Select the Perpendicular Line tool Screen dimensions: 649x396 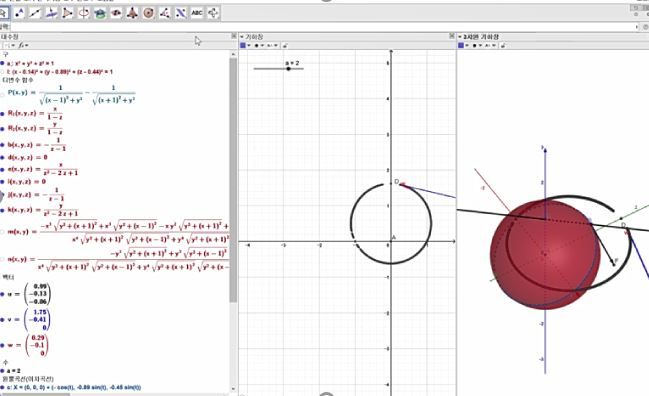click(x=51, y=13)
